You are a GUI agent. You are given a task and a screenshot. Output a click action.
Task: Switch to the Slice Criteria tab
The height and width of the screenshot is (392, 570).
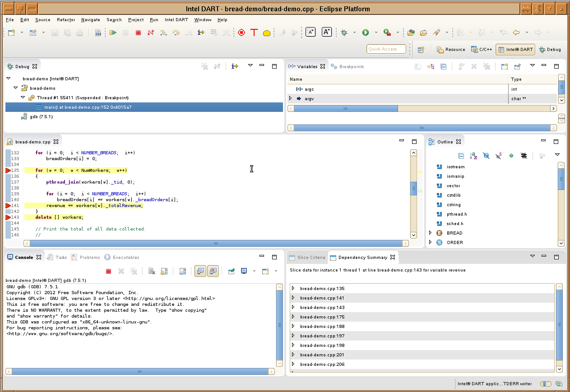307,258
